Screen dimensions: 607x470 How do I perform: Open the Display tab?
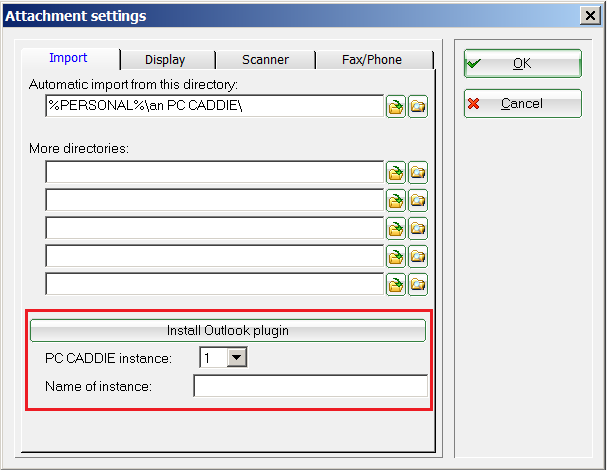point(167,60)
